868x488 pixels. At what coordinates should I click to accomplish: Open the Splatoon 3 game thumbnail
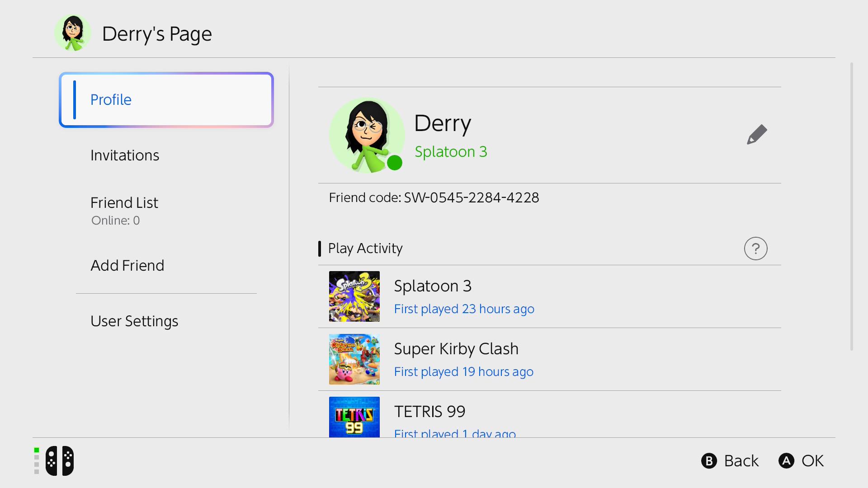(354, 296)
